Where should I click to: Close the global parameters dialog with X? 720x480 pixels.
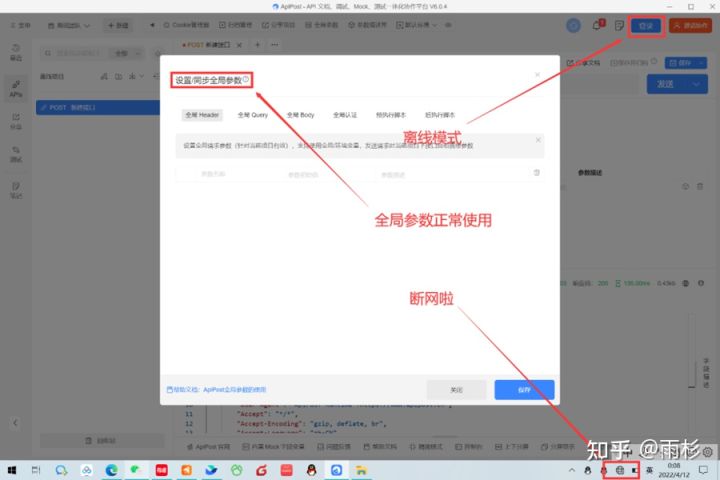coord(537,74)
